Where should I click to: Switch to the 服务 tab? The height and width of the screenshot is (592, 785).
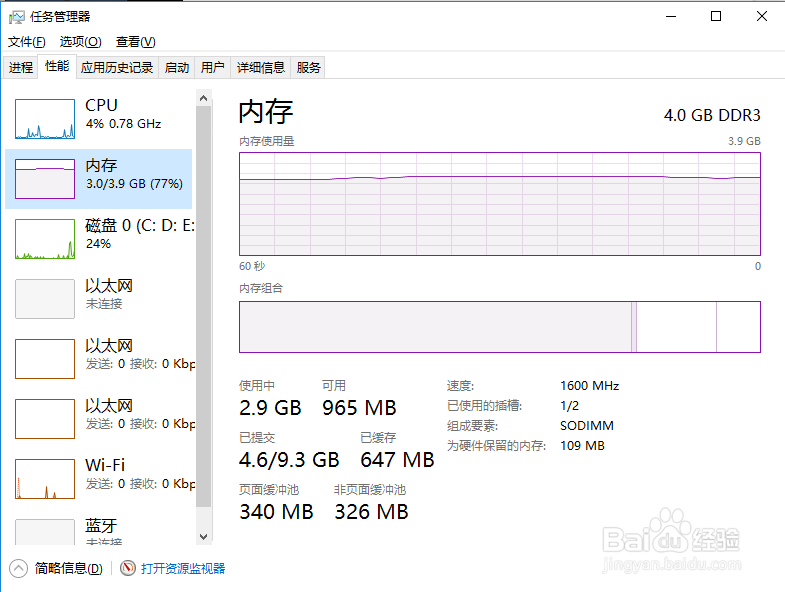308,67
